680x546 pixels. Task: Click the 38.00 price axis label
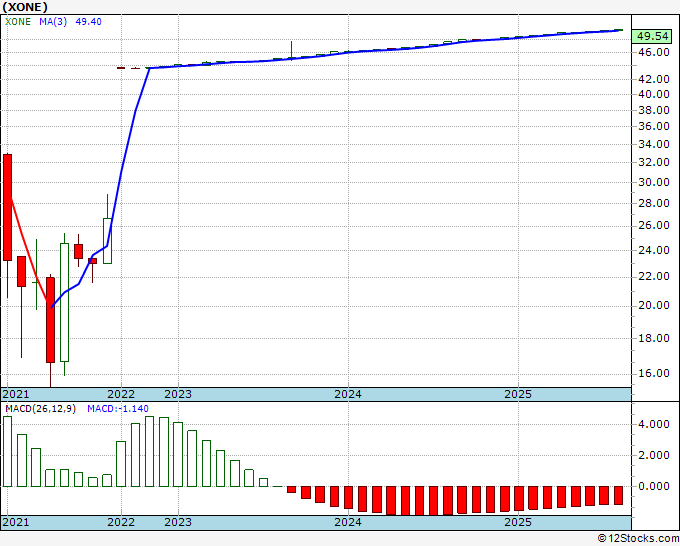click(x=654, y=110)
